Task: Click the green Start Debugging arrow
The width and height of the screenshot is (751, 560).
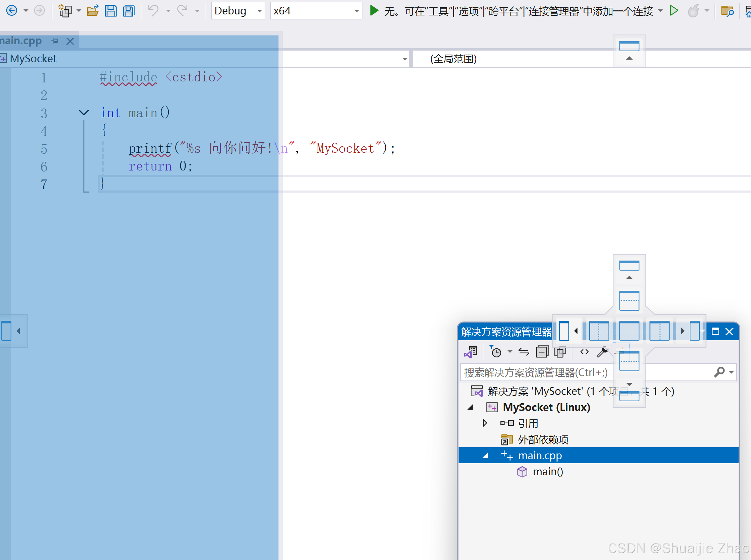Action: pyautogui.click(x=373, y=11)
